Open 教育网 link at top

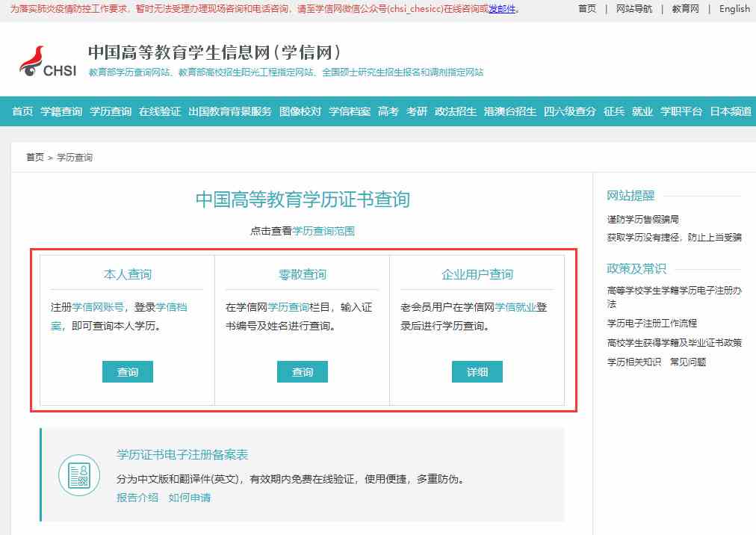tap(685, 9)
